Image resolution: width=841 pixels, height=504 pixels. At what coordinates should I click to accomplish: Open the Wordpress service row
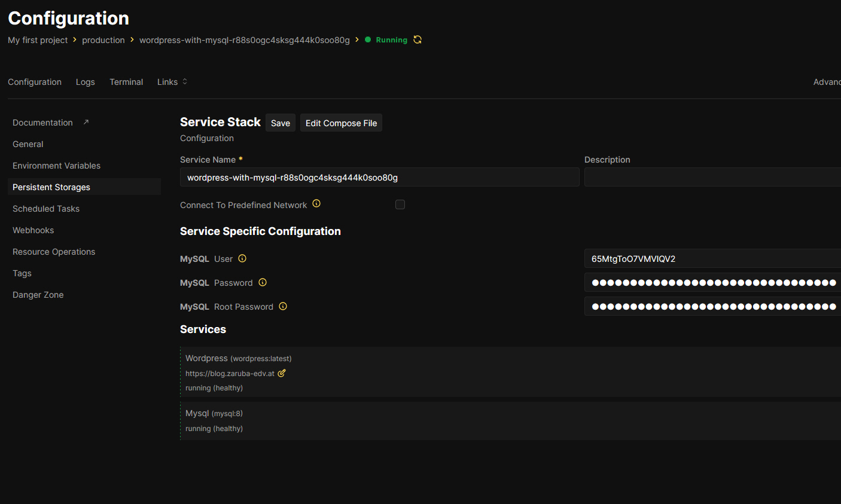click(x=511, y=372)
